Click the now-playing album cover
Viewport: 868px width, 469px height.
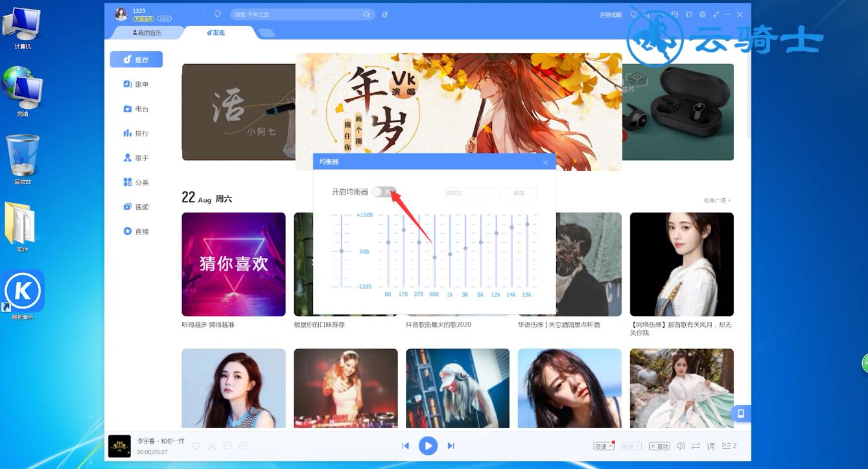tap(119, 446)
